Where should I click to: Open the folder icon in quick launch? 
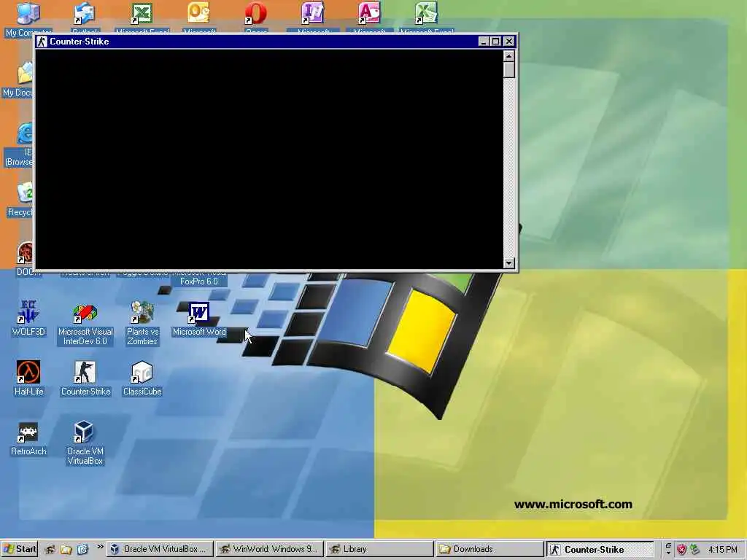click(x=66, y=549)
